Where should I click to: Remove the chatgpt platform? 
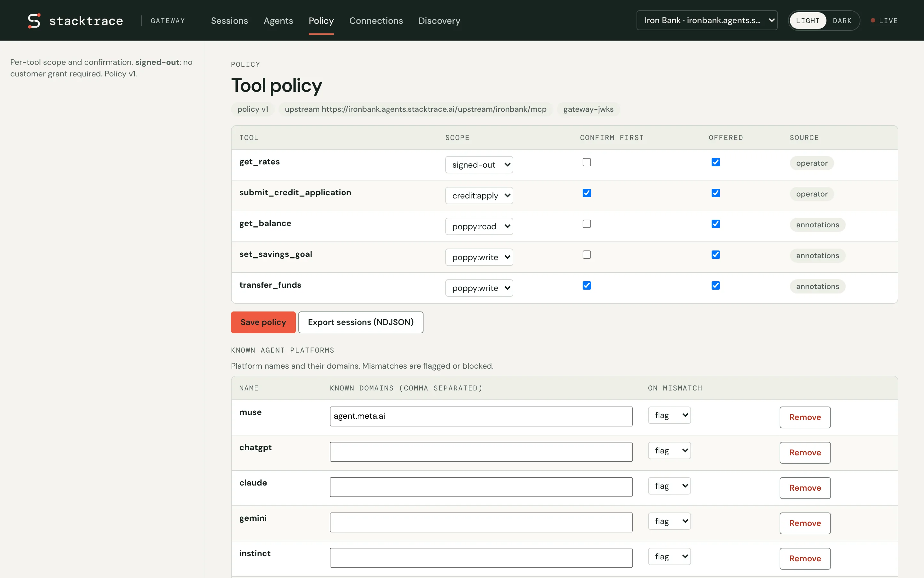coord(805,453)
